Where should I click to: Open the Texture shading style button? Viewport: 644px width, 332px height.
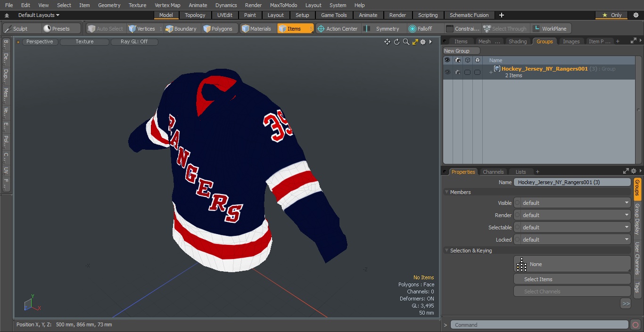click(84, 42)
